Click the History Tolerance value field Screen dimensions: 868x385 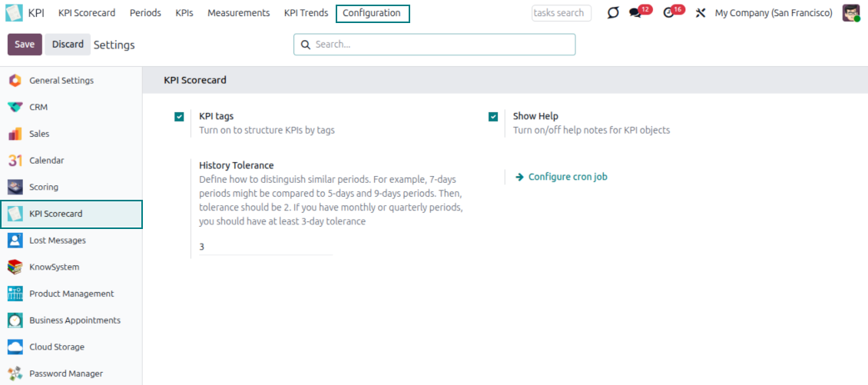click(265, 247)
